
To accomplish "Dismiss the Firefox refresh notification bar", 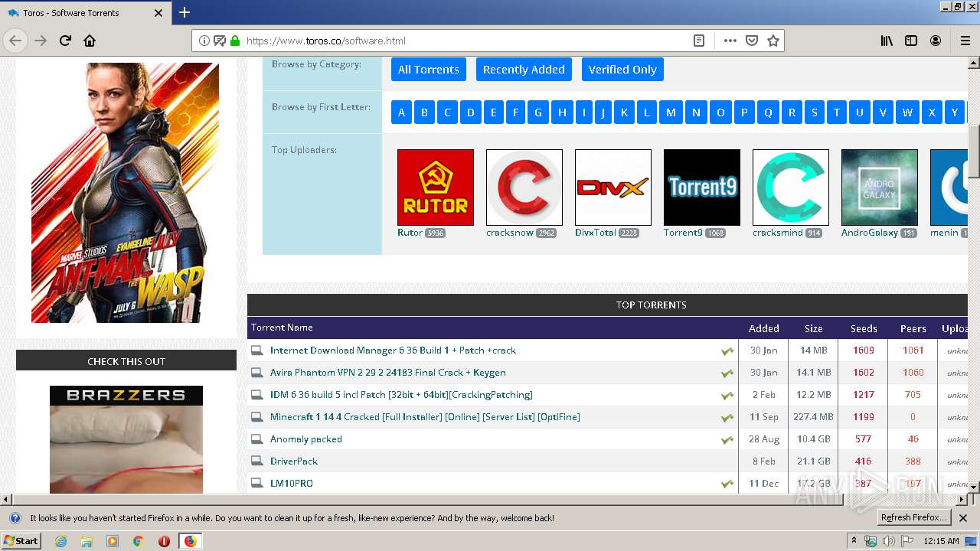I will [x=963, y=518].
